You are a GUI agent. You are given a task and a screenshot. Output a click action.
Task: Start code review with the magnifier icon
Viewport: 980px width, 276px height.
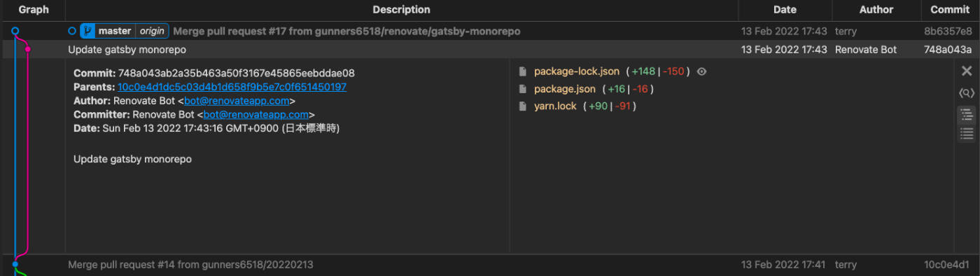[967, 93]
